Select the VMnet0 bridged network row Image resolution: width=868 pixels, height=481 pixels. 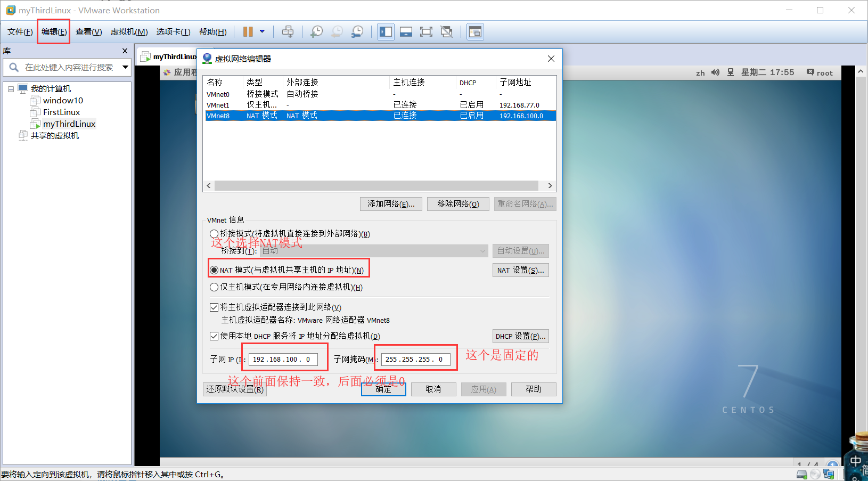pyautogui.click(x=380, y=94)
